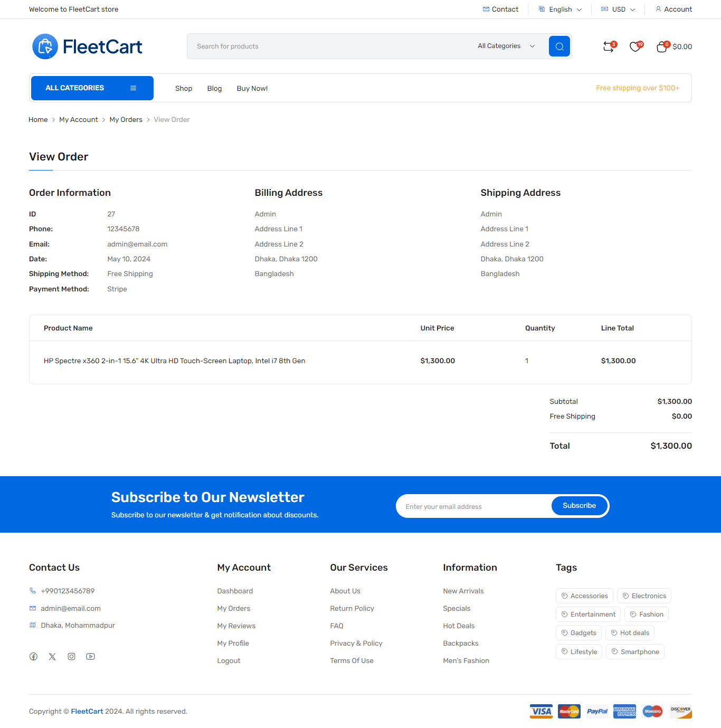Viewport: 721px width, 728px height.
Task: Click the phone icon beside +990123456789
Action: 33,591
